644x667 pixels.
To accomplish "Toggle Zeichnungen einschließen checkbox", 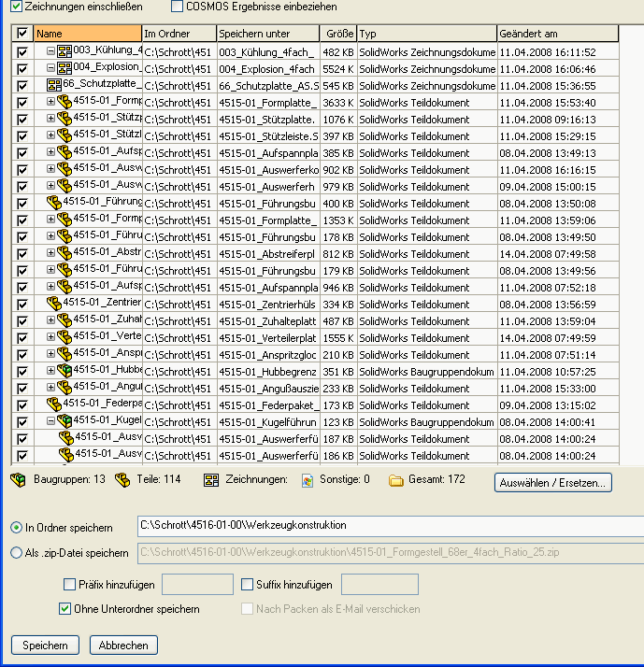I will (x=16, y=6).
